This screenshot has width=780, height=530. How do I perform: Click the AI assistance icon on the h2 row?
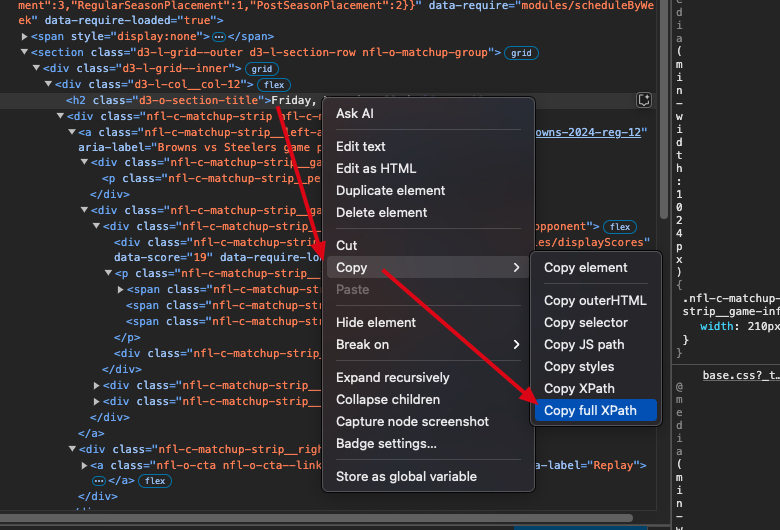tap(645, 100)
